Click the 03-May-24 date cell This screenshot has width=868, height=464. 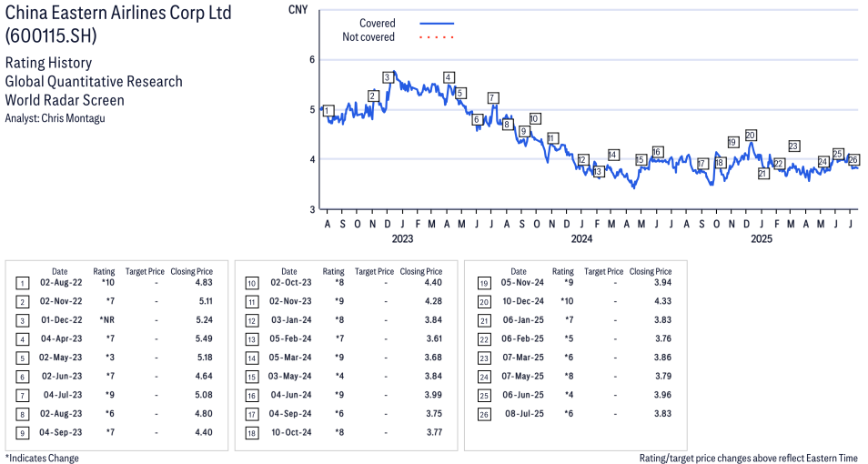[290, 377]
